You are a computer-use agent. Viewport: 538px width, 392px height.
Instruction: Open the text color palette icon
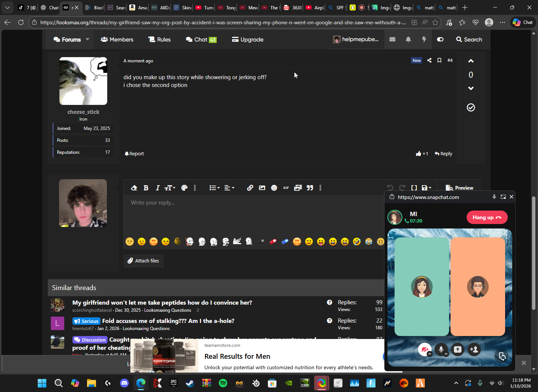[x=184, y=188]
